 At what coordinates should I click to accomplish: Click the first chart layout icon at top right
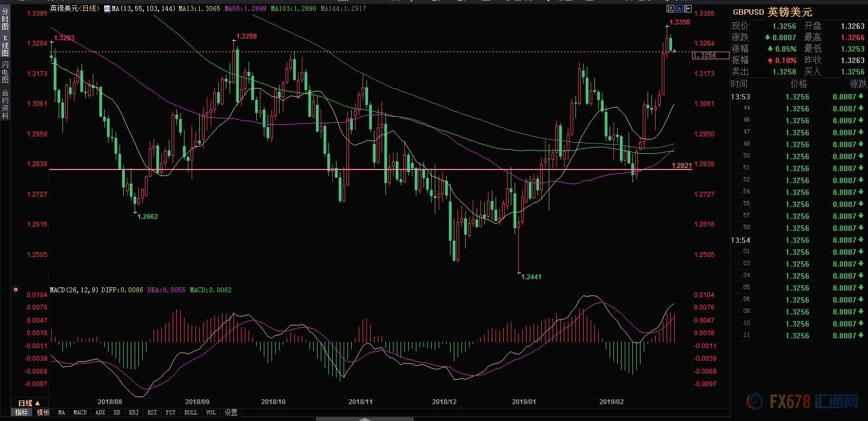(x=670, y=9)
